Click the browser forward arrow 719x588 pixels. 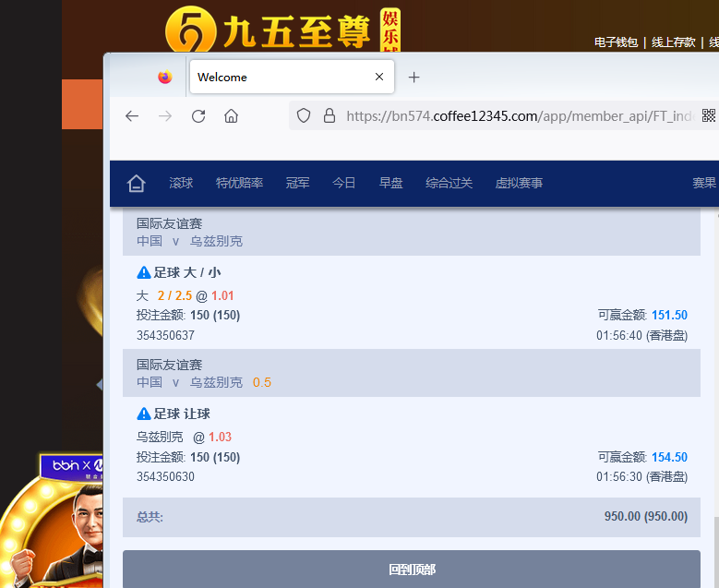pos(165,115)
